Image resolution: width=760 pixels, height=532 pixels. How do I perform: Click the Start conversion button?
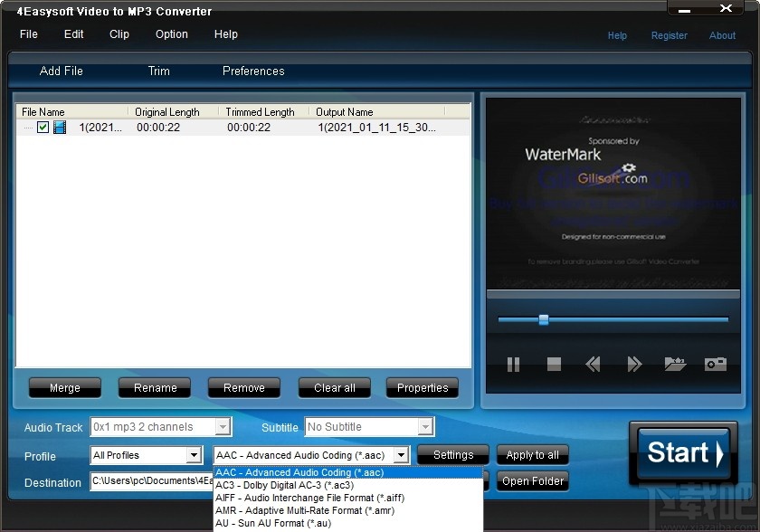coord(683,452)
